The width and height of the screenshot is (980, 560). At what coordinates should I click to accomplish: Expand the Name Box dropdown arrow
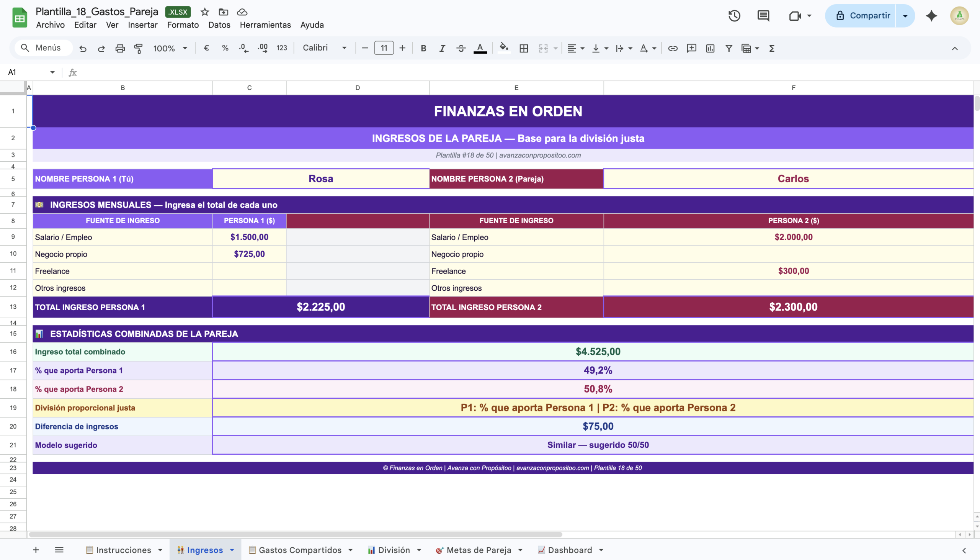52,72
